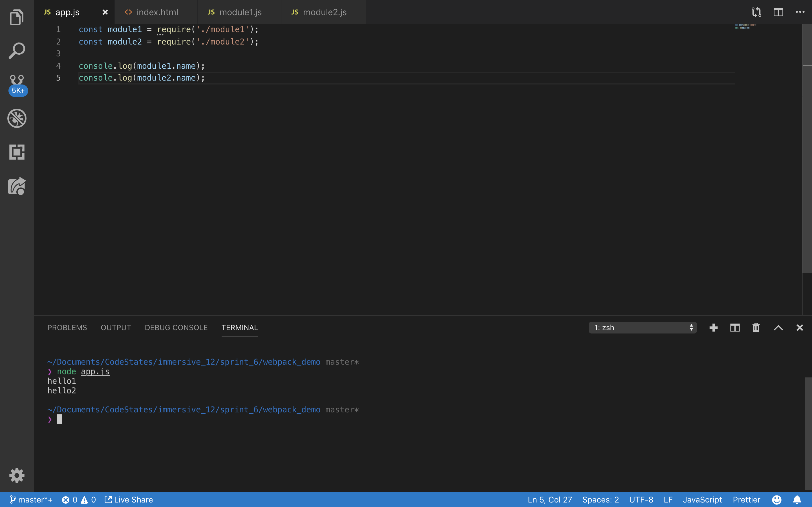Click Prettier in the status bar

tap(746, 500)
